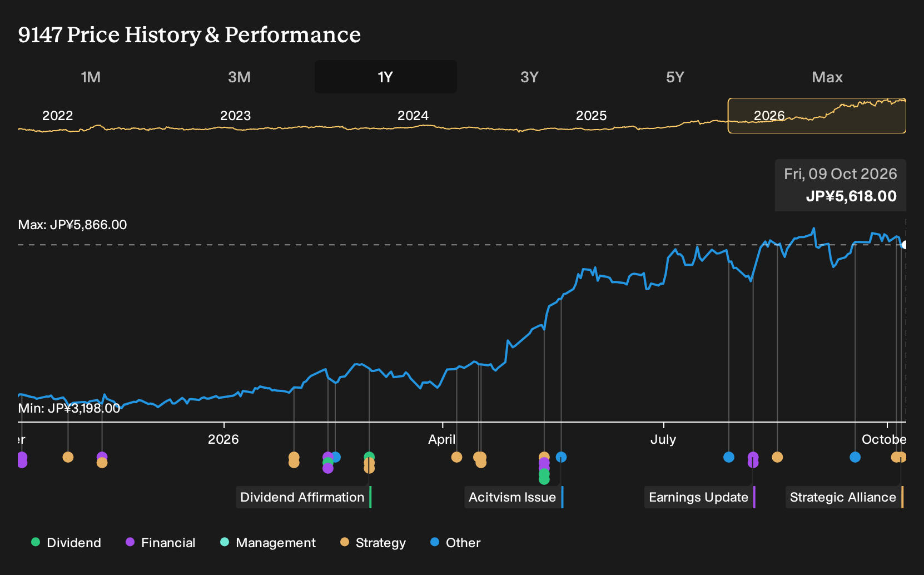924x575 pixels.
Task: Click the "JP¥5,618.00" price value
Action: [x=851, y=196]
